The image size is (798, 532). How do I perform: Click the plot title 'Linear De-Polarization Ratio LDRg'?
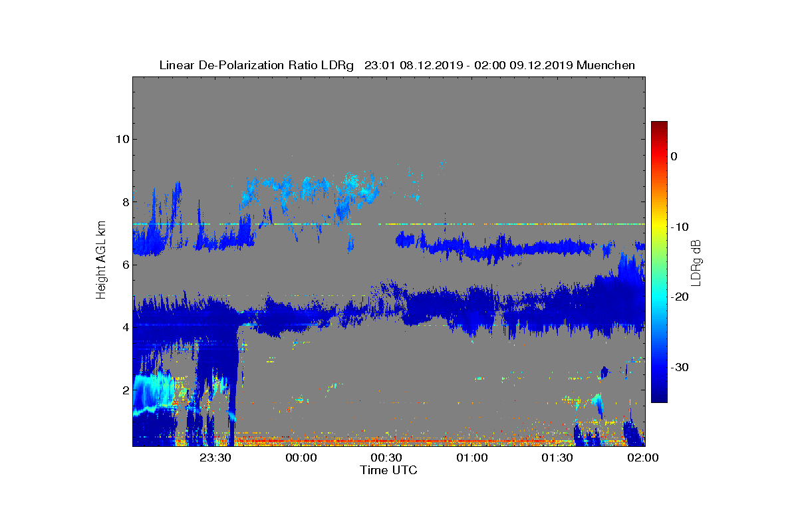258,65
